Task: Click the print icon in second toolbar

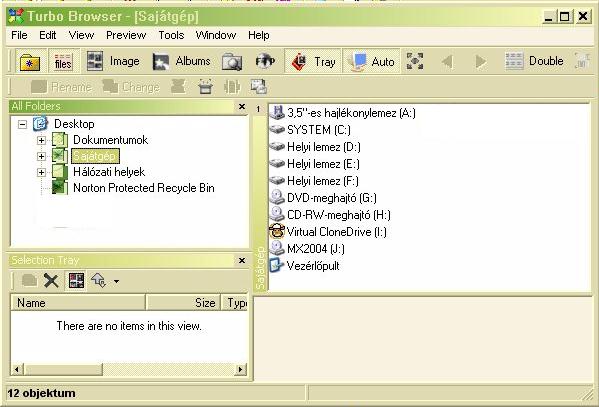Action: (206, 87)
